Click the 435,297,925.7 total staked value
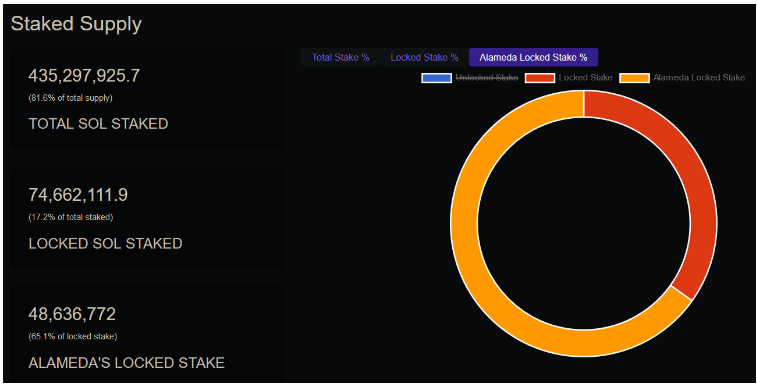 84,76
